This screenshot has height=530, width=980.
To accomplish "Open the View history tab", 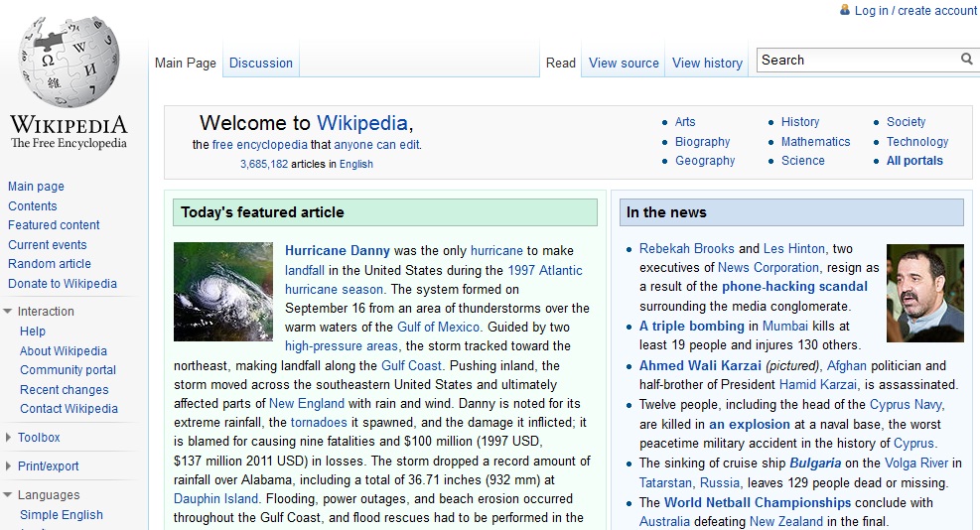I will pos(708,64).
